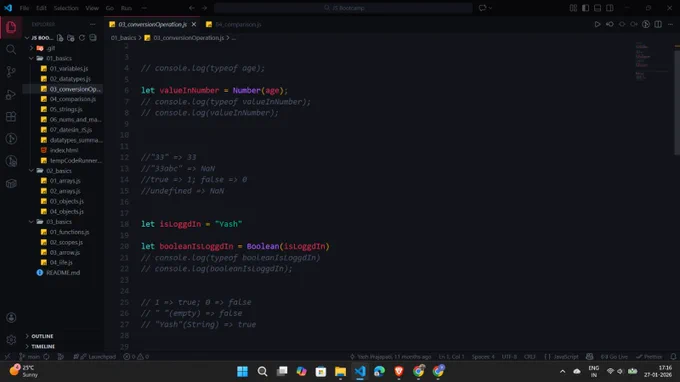Viewport: 680px width, 382px height.
Task: Click the main branch indicator in status bar
Action: pyautogui.click(x=29, y=356)
